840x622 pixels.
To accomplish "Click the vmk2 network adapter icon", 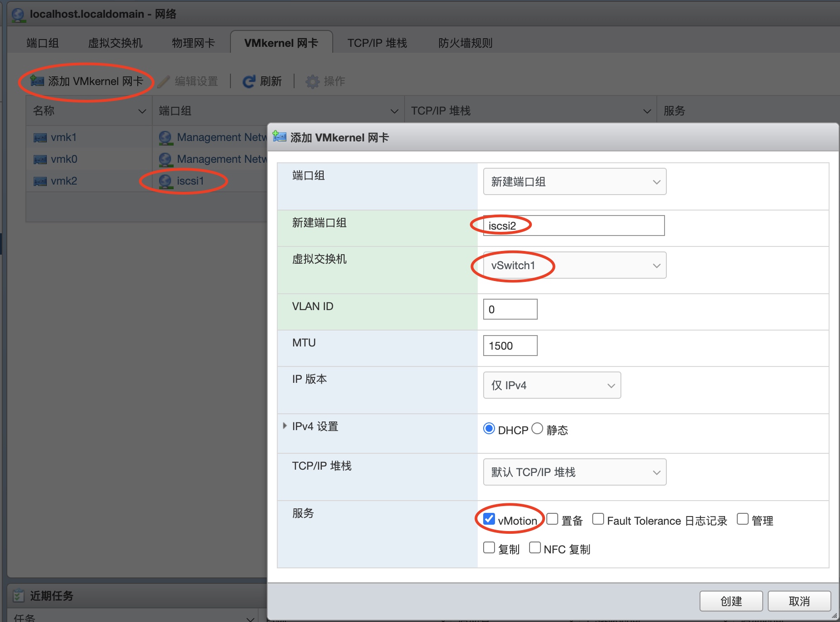I will tap(40, 181).
